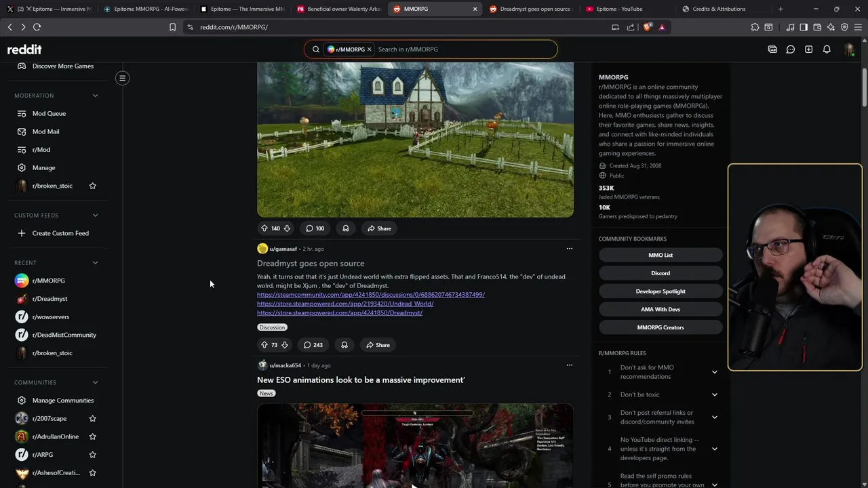
Task: Downvote the post with 140 votes
Action: pyautogui.click(x=287, y=228)
